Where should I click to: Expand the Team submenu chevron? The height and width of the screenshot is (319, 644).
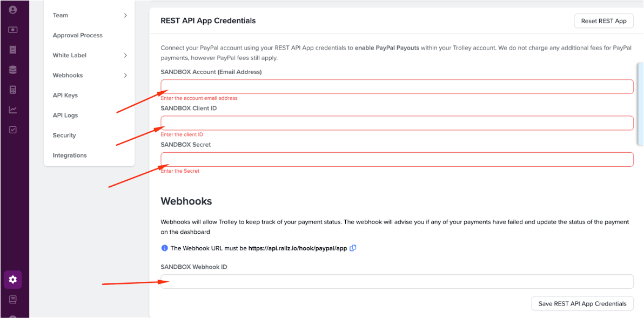(125, 16)
